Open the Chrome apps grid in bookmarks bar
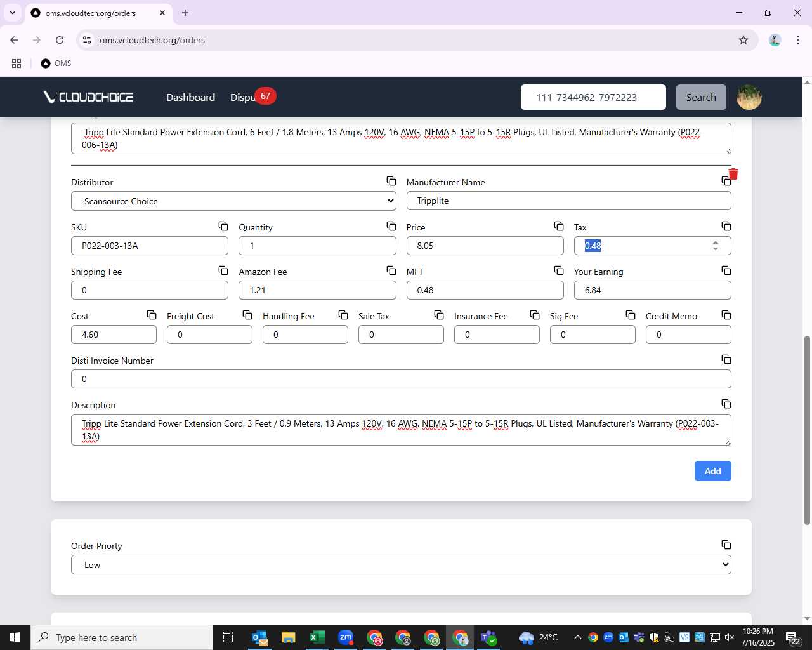The height and width of the screenshot is (650, 812). tap(16, 63)
